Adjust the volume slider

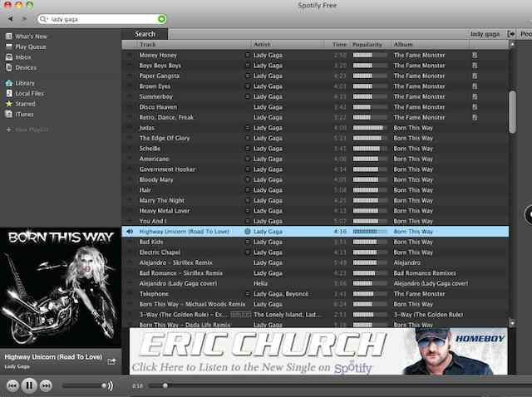tap(83, 386)
